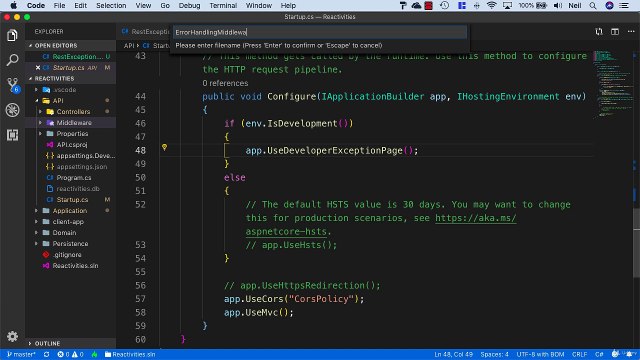Open the Manage settings gear

12,336
